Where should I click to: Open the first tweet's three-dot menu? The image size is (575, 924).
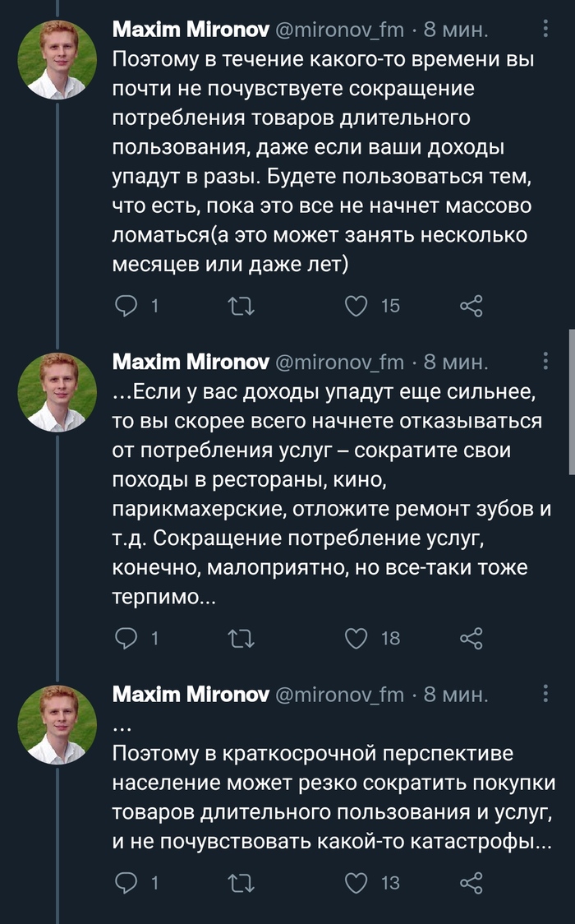547,30
